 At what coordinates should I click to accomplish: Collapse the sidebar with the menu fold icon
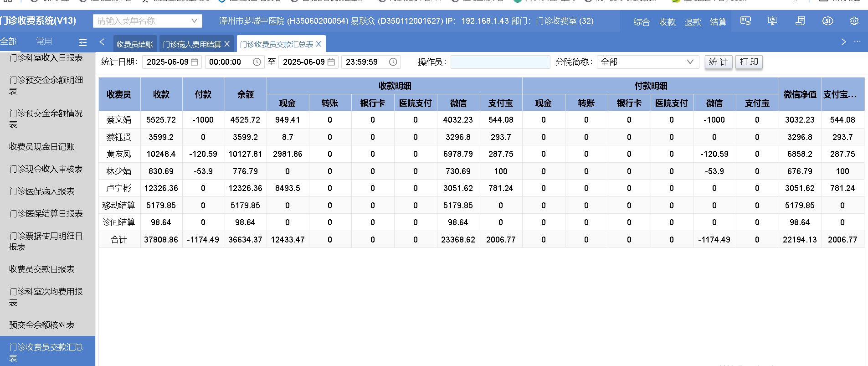[83, 42]
